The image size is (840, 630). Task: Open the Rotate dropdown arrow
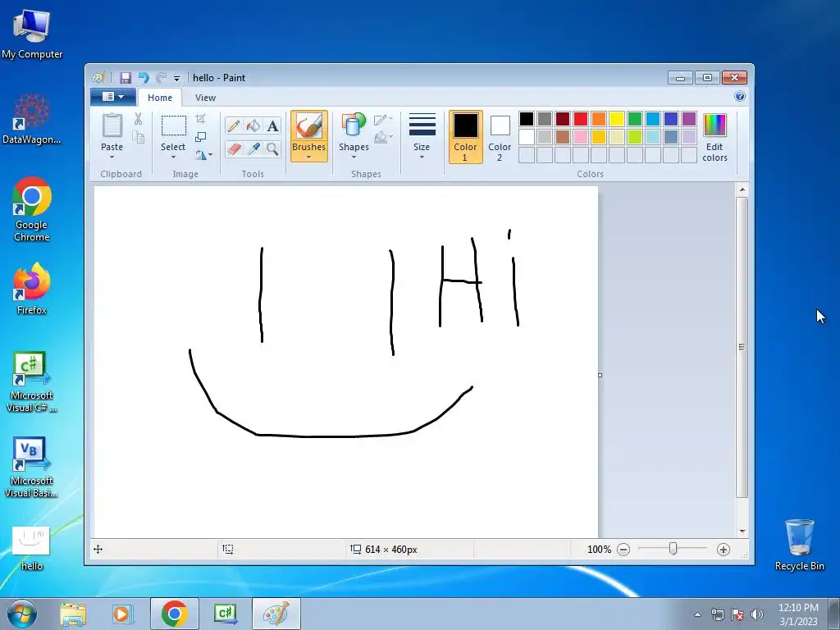[x=210, y=155]
